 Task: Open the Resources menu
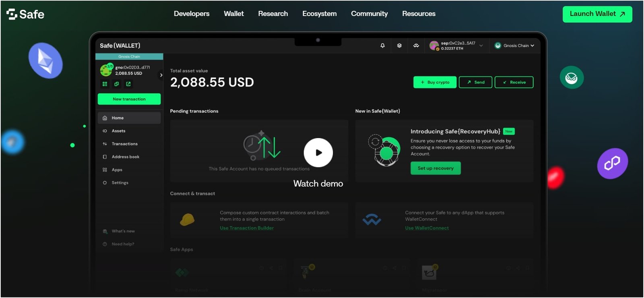click(x=419, y=14)
